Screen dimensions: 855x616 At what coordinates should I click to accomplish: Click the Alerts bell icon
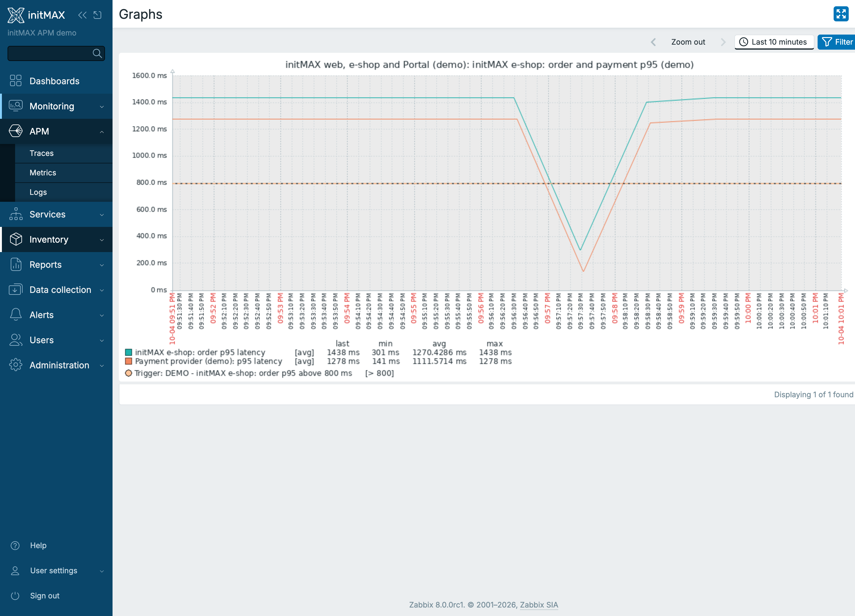(x=15, y=314)
